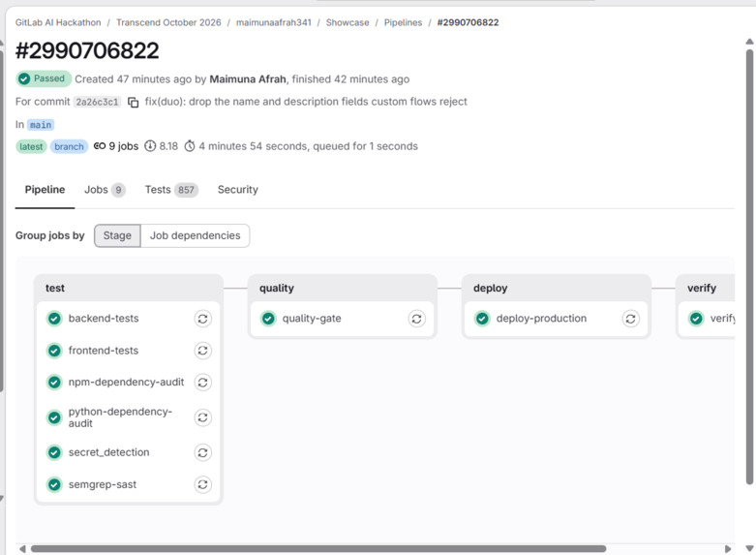Click the npm-dependency-audit passed status icon
This screenshot has width=756, height=555.
pyautogui.click(x=54, y=383)
